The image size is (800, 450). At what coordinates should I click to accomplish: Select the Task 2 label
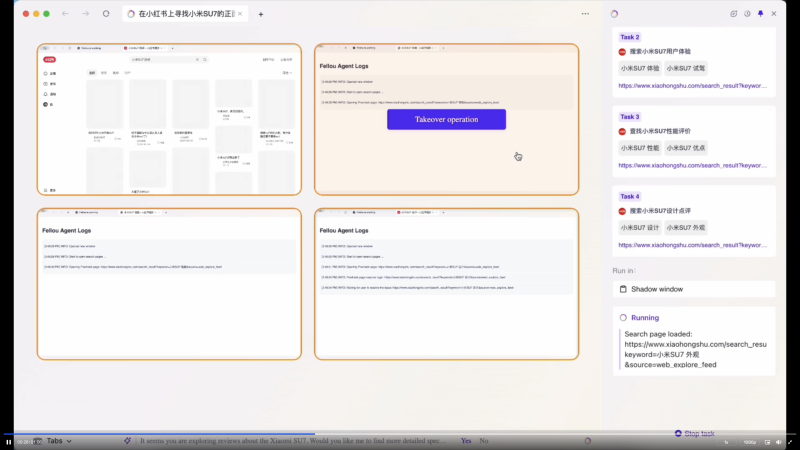pyautogui.click(x=630, y=37)
